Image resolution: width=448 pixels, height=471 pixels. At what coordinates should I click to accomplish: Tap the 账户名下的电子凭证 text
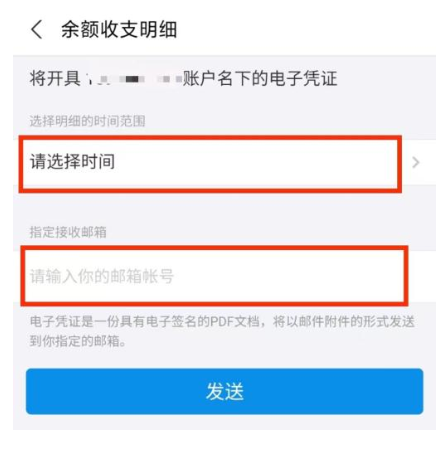(260, 79)
